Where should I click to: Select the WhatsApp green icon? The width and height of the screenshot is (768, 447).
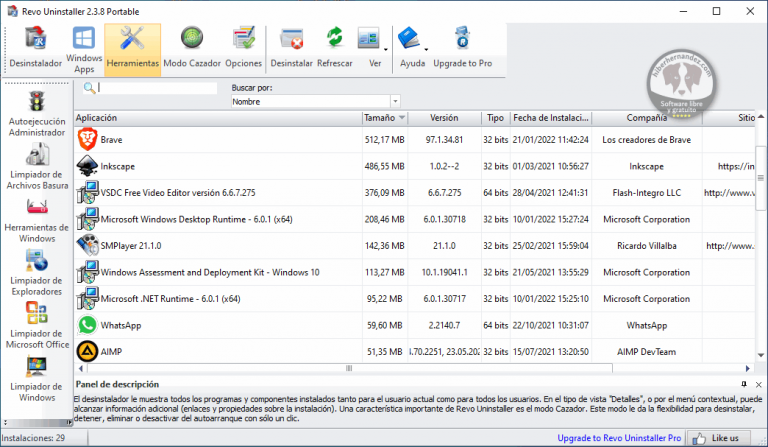(x=87, y=325)
